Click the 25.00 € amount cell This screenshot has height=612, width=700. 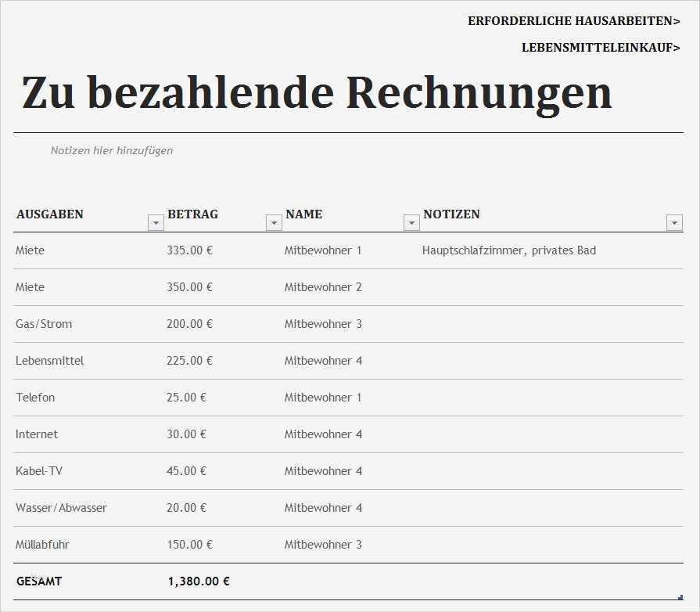point(187,397)
